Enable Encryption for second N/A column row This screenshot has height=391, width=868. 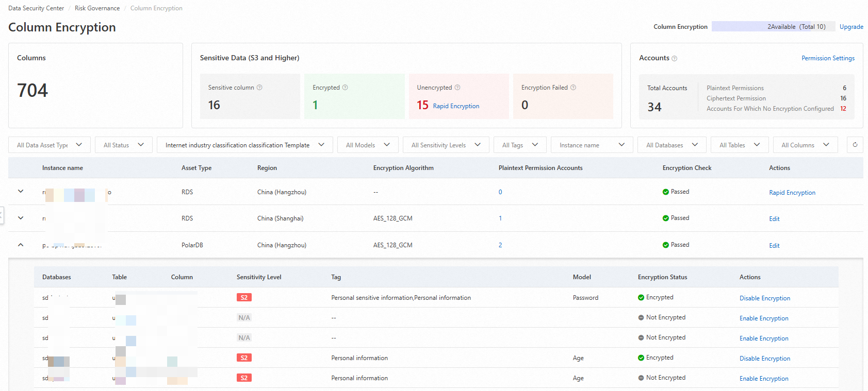(764, 338)
